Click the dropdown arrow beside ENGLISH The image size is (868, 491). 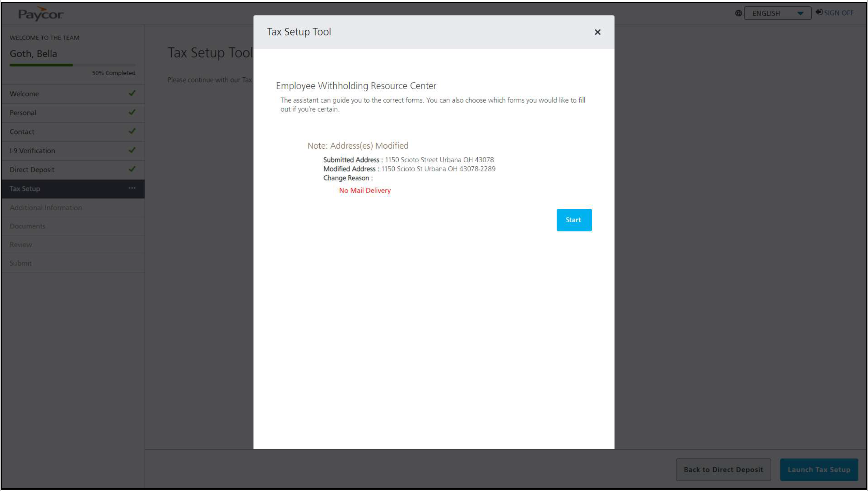(x=800, y=13)
